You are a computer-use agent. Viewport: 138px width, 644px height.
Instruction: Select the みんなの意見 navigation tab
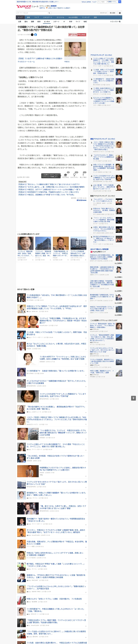[73, 17]
